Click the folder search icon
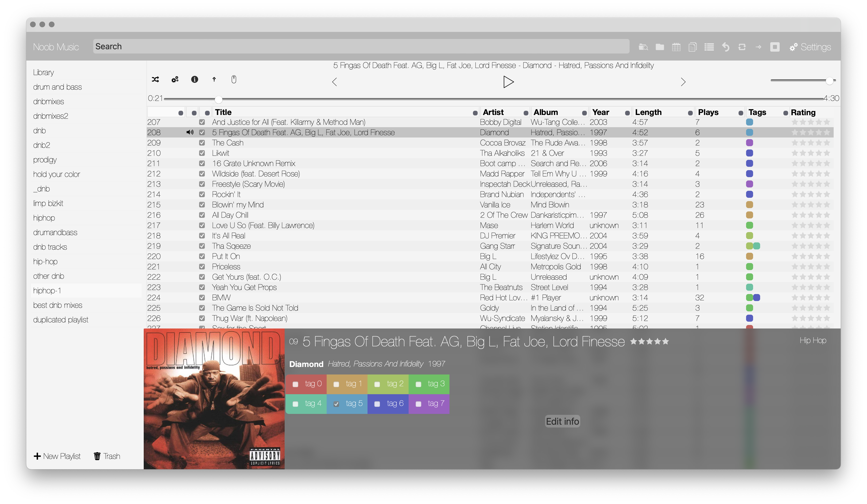Viewport: 867px width, 504px height. pos(643,47)
